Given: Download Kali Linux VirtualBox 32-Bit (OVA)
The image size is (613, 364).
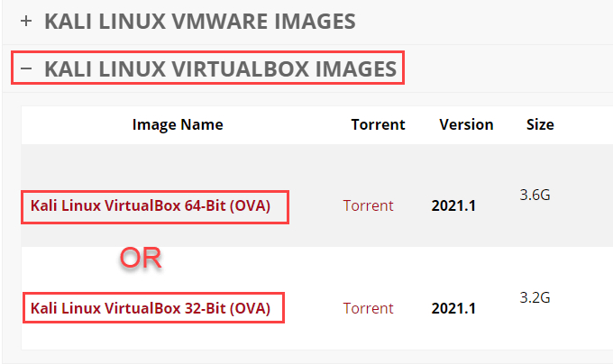Looking at the screenshot, I should coord(151,308).
